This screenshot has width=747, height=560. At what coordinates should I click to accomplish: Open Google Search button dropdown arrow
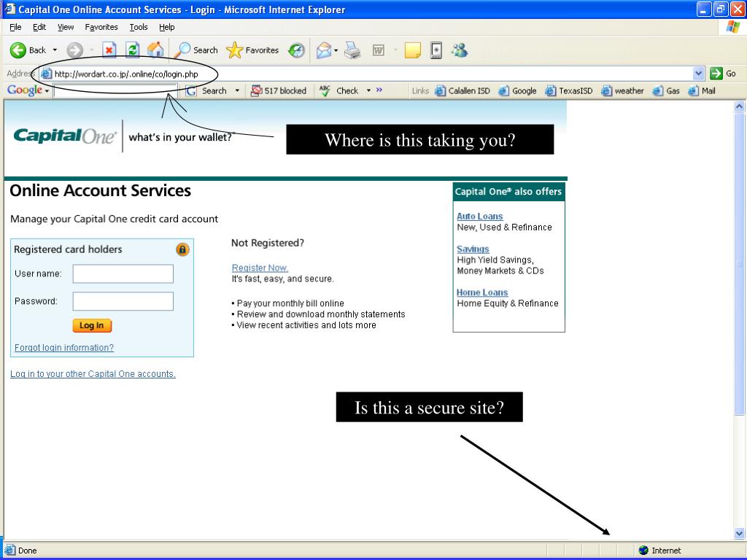pos(237,90)
